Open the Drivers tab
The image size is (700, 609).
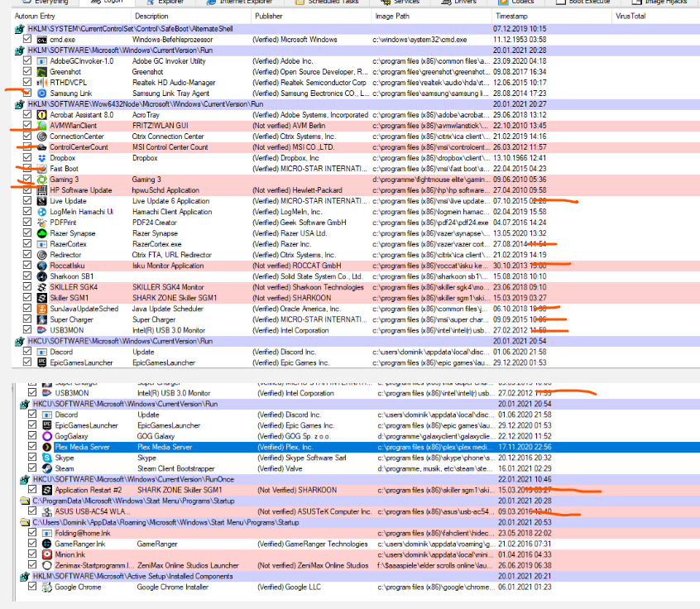tap(459, 2)
